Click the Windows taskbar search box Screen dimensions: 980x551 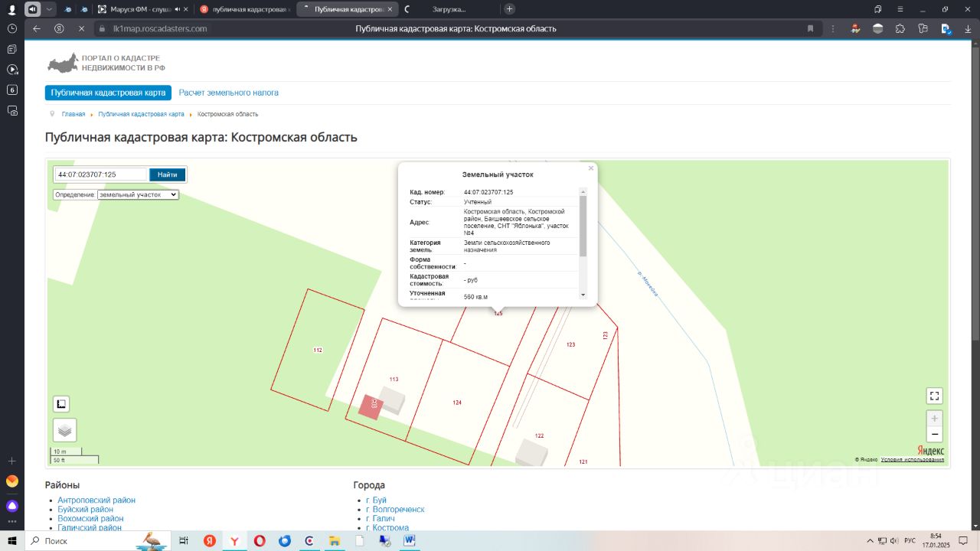point(97,541)
